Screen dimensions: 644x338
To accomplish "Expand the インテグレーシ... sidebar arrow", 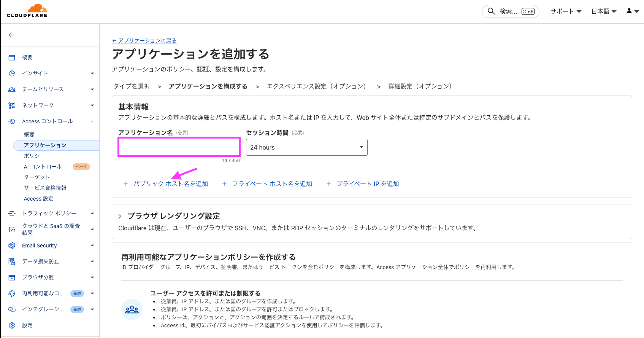I will pyautogui.click(x=92, y=309).
